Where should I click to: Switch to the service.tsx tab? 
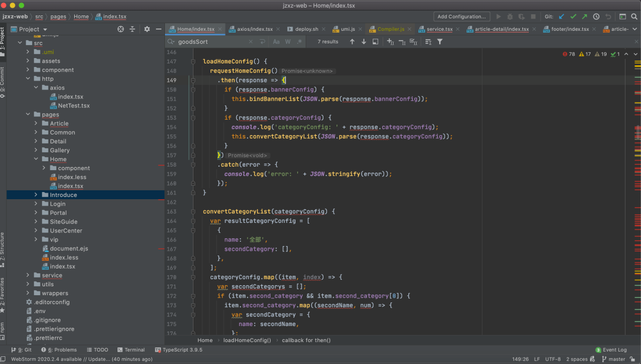click(439, 29)
